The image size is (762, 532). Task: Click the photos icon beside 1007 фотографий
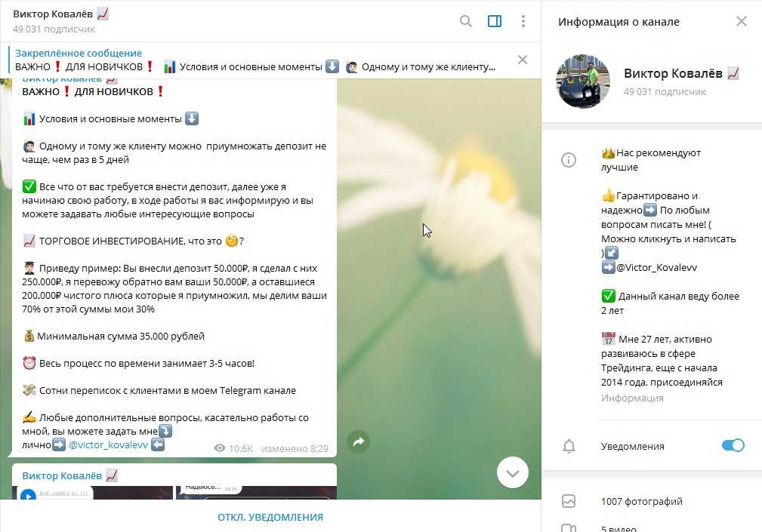[569, 501]
